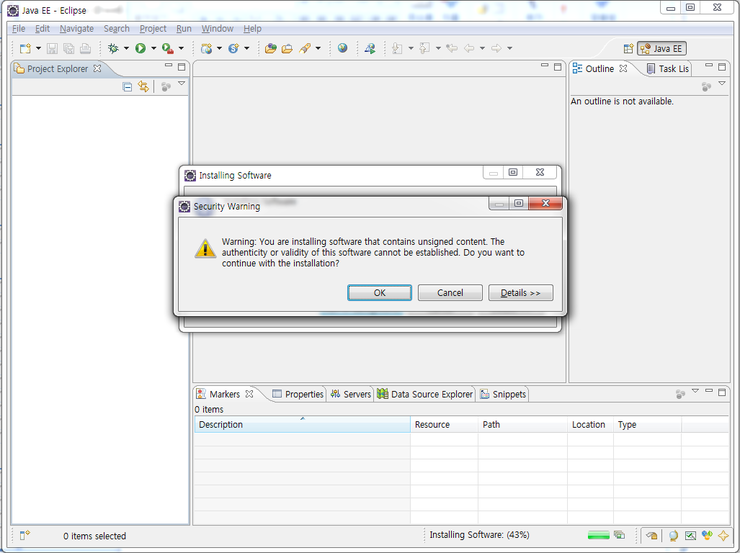Viewport: 740px width, 553px height.
Task: Click the Launch Web Services Explorer icon
Action: 370,48
